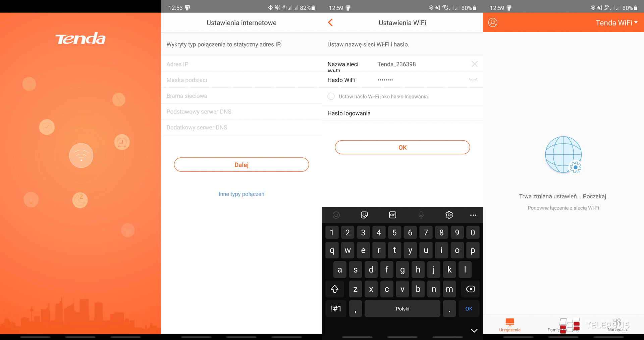
Task: Enable using Wi-Fi password as login password
Action: click(331, 96)
